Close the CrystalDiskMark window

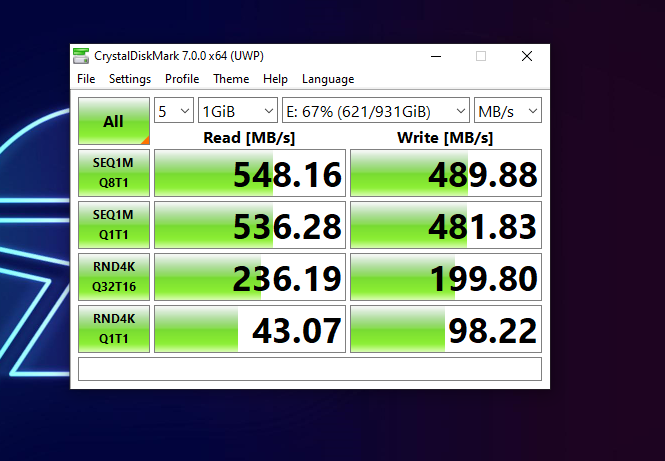pos(527,56)
